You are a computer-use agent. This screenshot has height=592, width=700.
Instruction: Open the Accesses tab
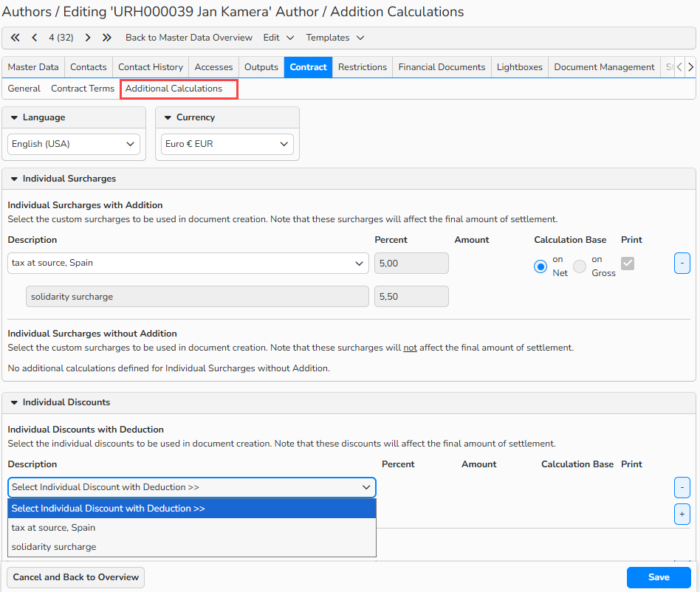click(x=213, y=67)
